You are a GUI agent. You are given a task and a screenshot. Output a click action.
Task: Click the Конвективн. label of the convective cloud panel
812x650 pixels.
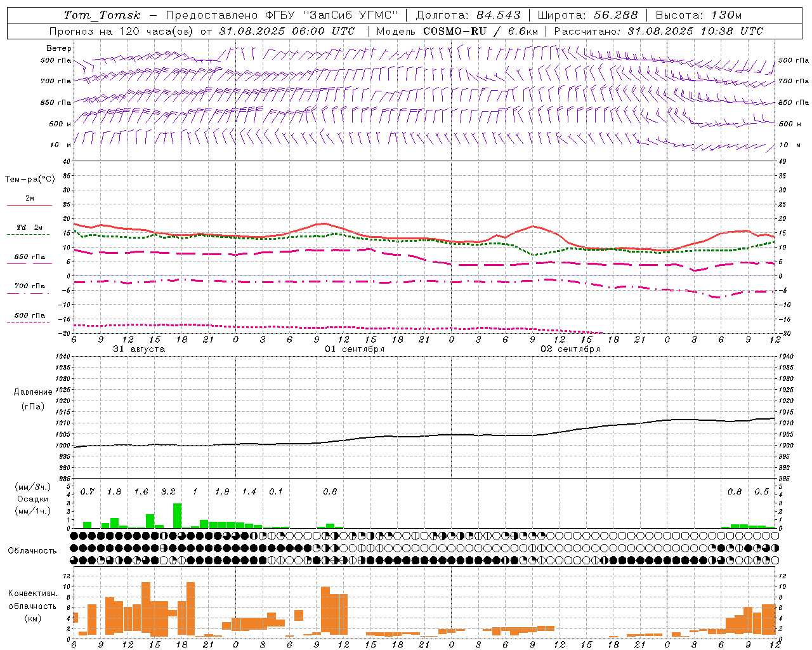32,594
